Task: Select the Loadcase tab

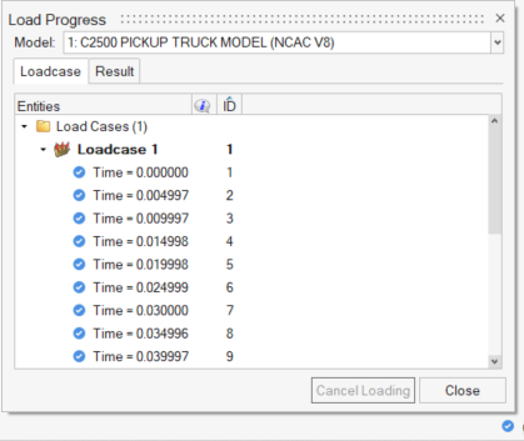Action: tap(50, 71)
